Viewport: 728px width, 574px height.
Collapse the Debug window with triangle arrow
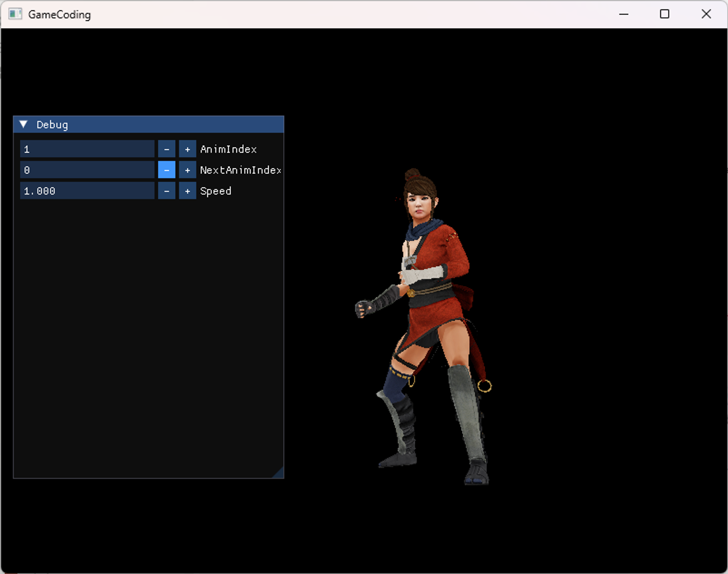pos(24,125)
